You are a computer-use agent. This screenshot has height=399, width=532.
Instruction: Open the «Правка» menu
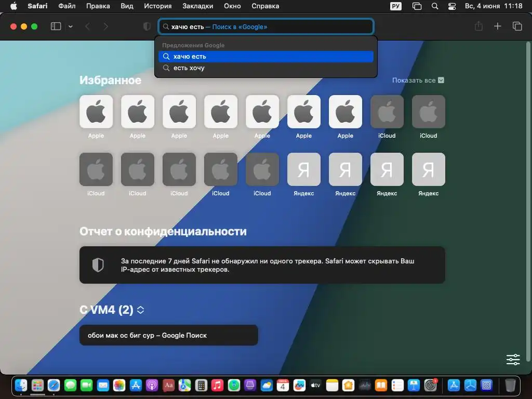[98, 6]
